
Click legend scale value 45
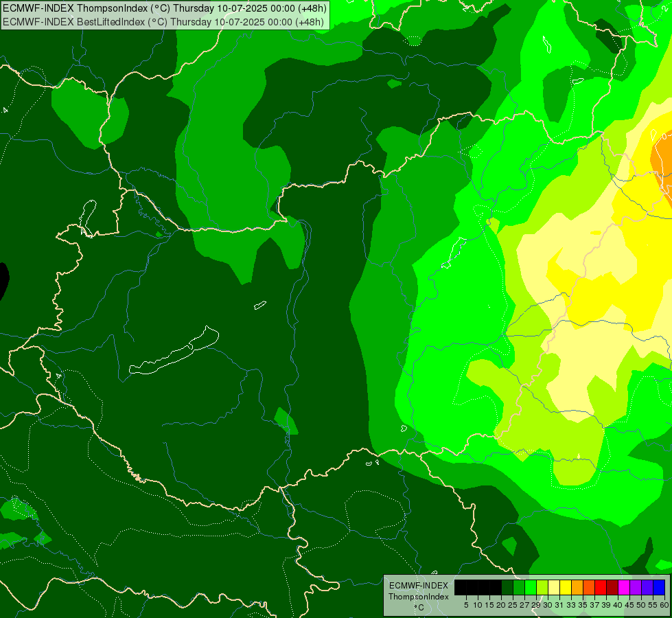630,605
